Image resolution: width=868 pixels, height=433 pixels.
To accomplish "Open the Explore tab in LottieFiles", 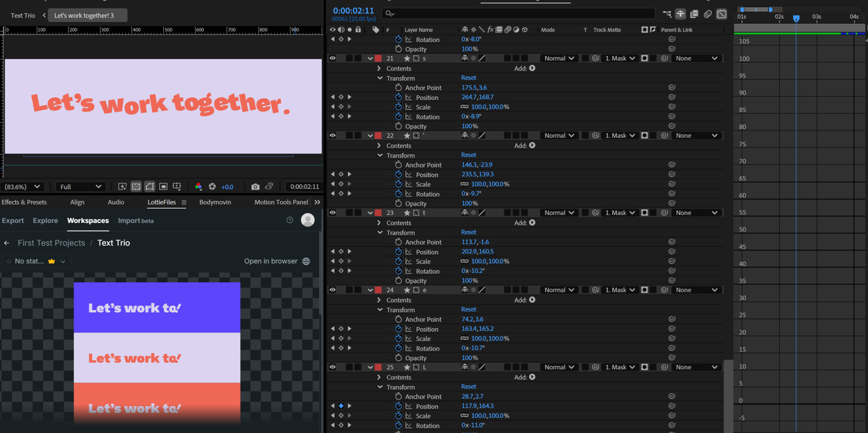I will coord(45,221).
